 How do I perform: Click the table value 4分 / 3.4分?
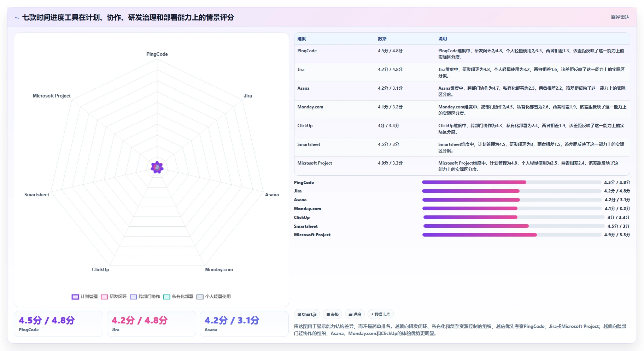[388, 126]
